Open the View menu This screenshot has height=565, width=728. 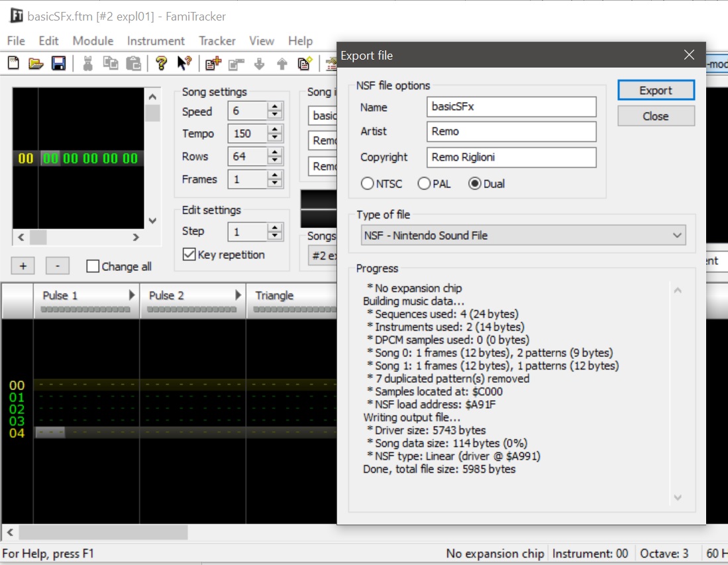point(262,41)
